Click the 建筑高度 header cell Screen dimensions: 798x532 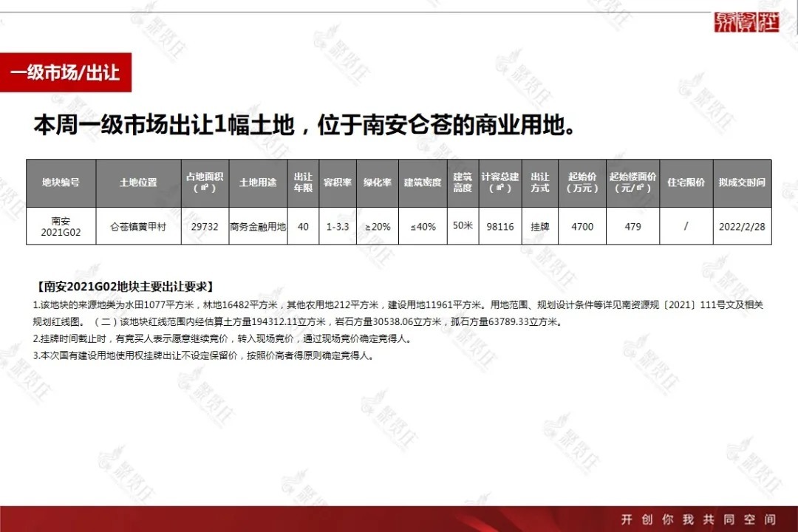pos(463,183)
